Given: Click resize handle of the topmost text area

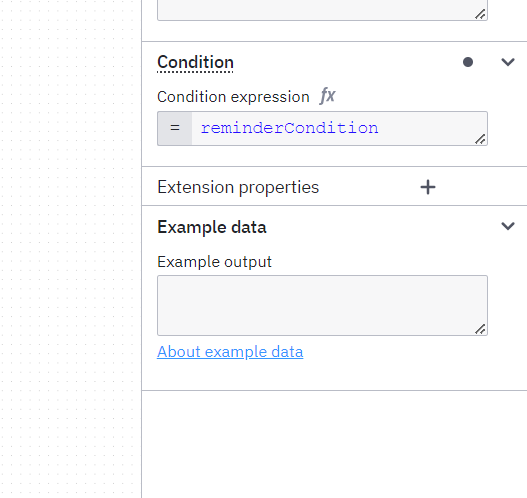Looking at the screenshot, I should click(480, 14).
